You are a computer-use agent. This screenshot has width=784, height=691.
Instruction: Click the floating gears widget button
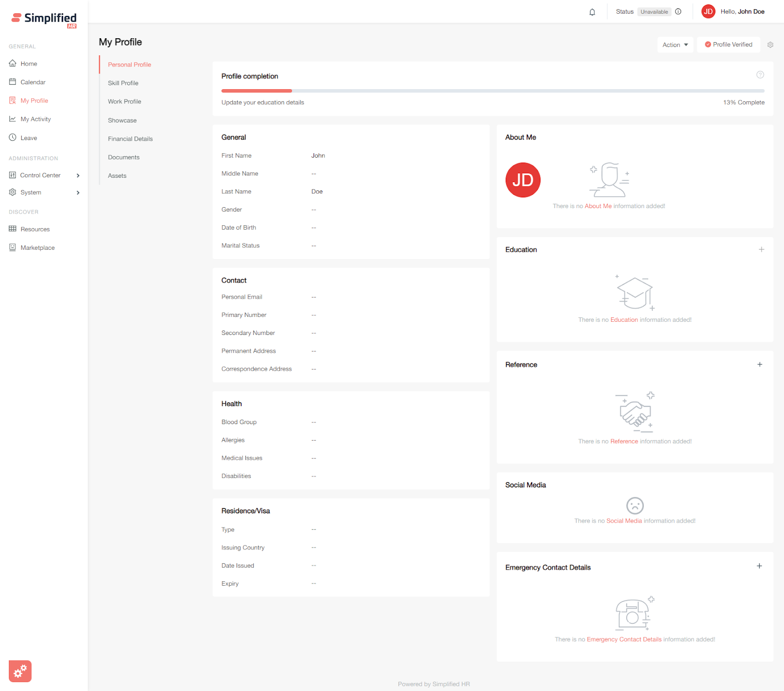[x=20, y=671]
